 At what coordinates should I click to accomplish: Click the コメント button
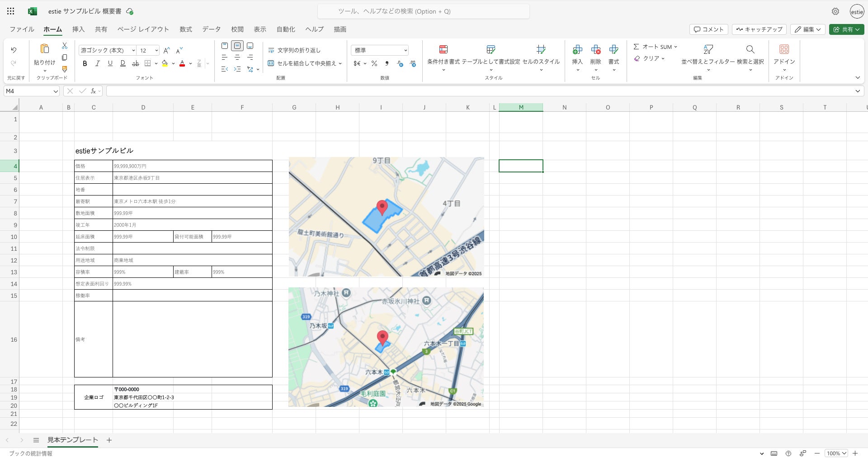click(x=708, y=29)
